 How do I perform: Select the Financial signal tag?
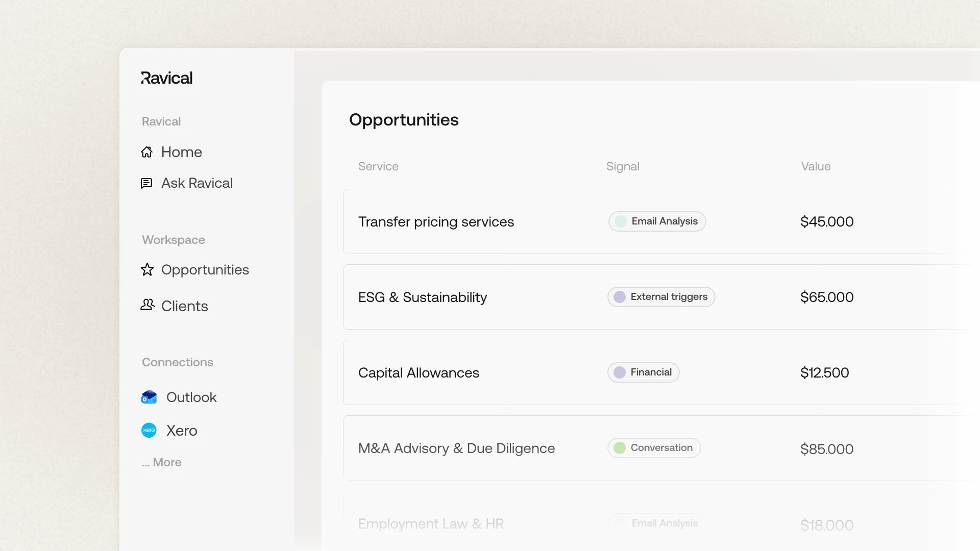click(x=644, y=372)
